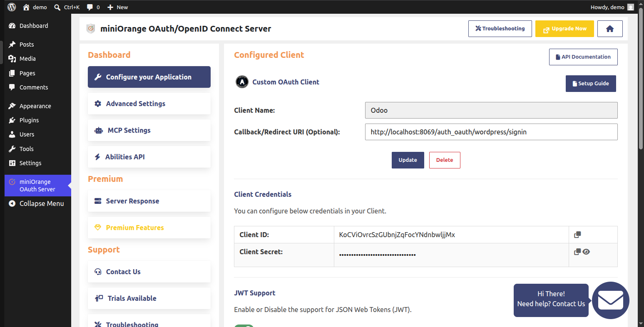Click the Update button
Image resolution: width=644 pixels, height=327 pixels.
pyautogui.click(x=408, y=160)
